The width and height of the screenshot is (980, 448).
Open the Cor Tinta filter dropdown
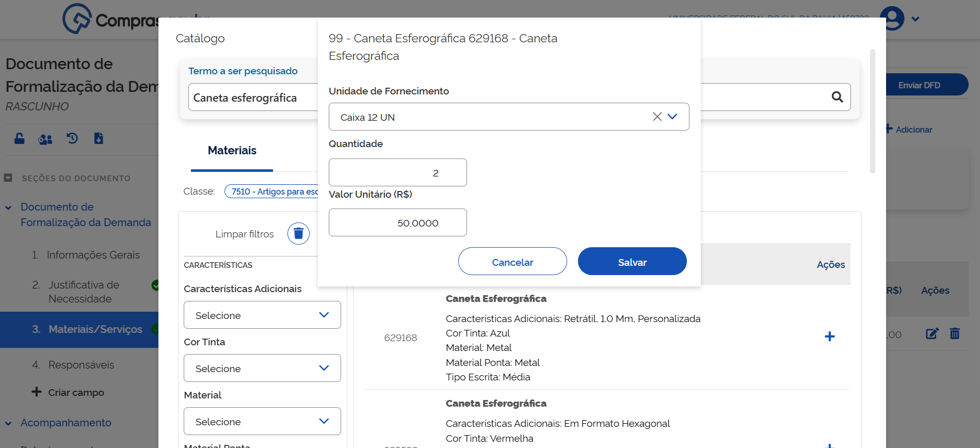tap(262, 368)
